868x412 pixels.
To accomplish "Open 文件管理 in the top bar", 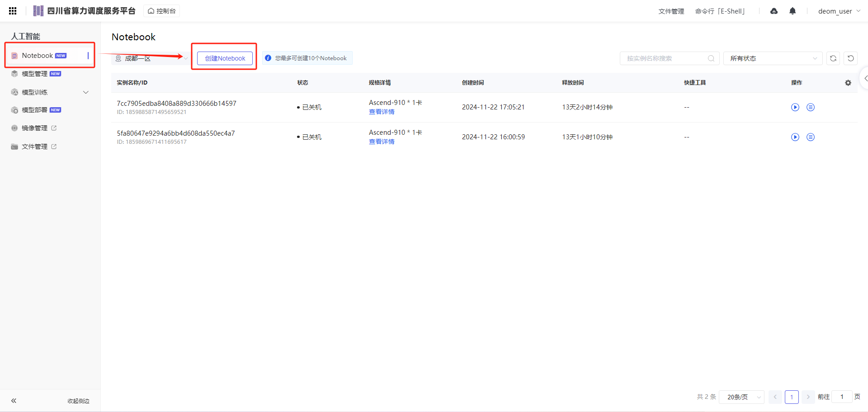I will (x=671, y=11).
